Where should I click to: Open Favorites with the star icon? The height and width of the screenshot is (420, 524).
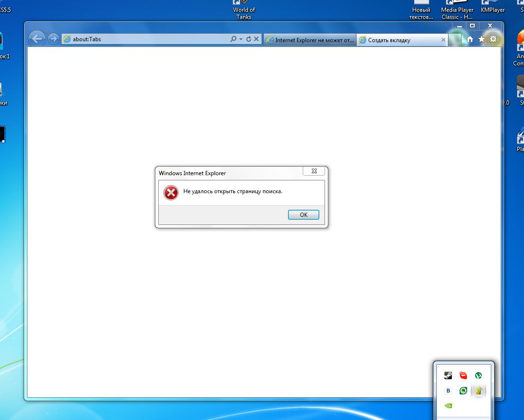[481, 39]
